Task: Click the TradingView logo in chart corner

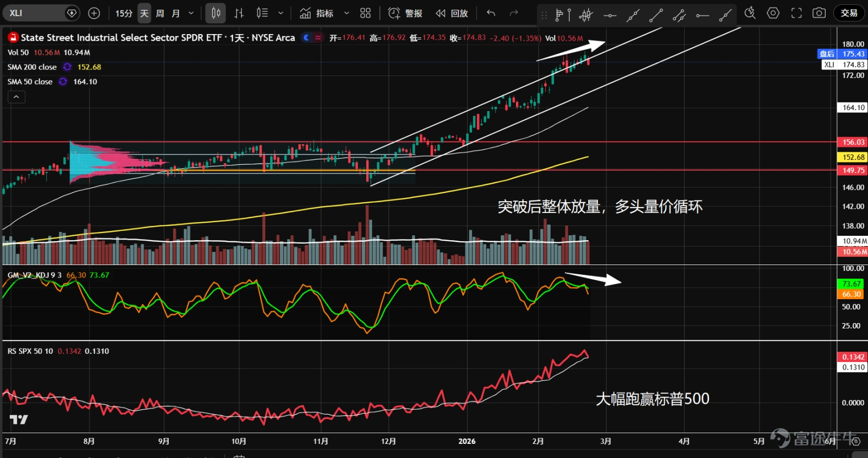Action: click(18, 420)
